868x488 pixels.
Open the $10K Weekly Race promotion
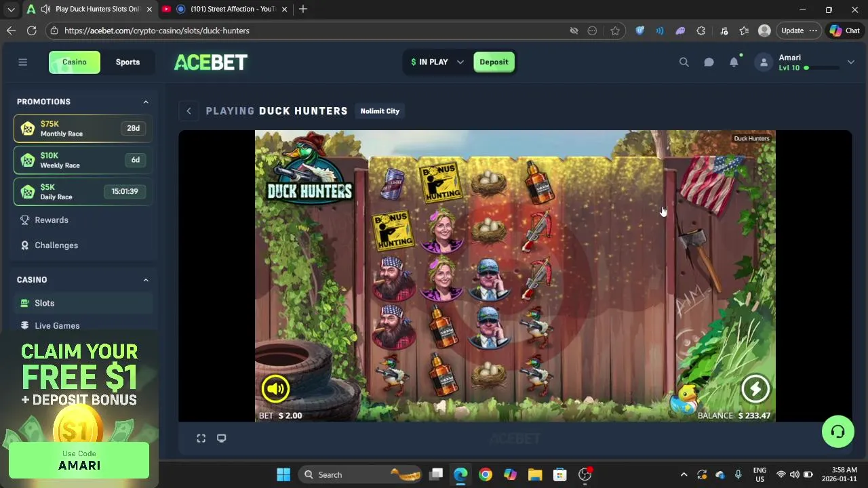83,160
